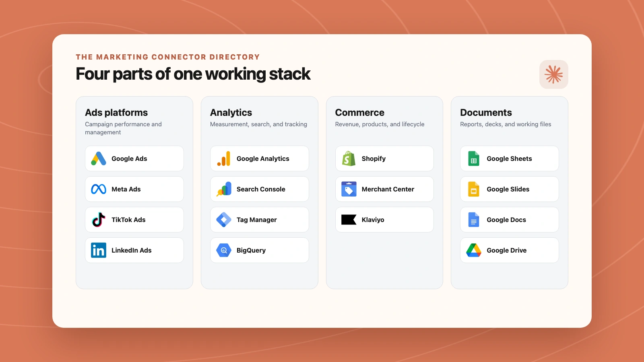Click 'The Marketing Connector Directory' header text
The height and width of the screenshot is (362, 644).
[x=168, y=57]
